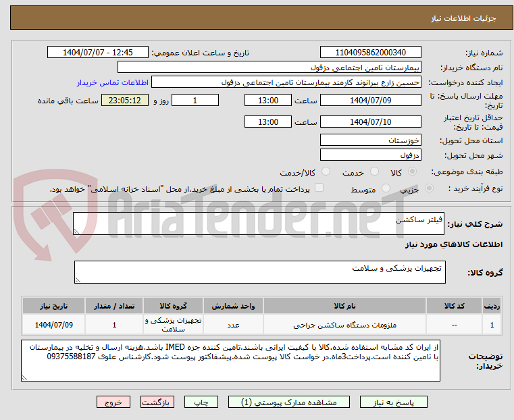Click the واحد شمارش column header
Image resolution: width=514 pixels, height=420 pixels.
(x=233, y=306)
